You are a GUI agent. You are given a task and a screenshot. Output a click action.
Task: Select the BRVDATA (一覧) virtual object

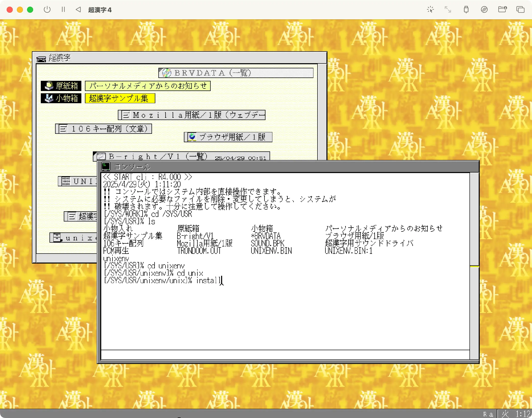[236, 73]
